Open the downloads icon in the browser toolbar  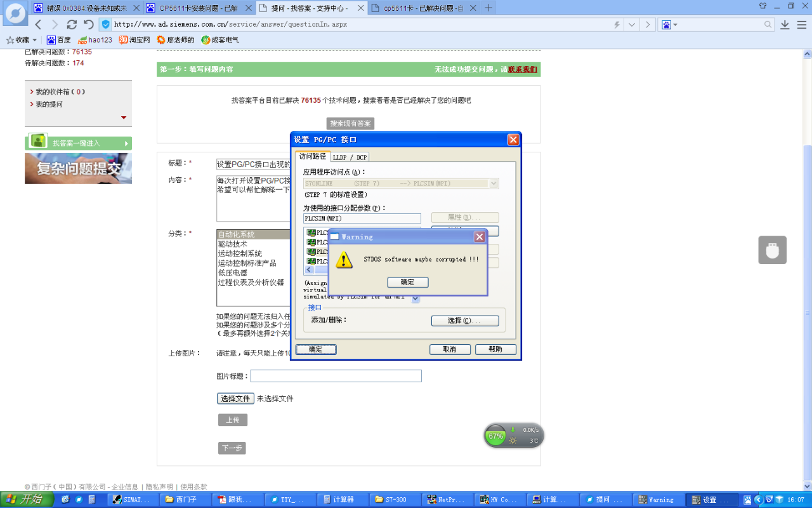tap(785, 24)
